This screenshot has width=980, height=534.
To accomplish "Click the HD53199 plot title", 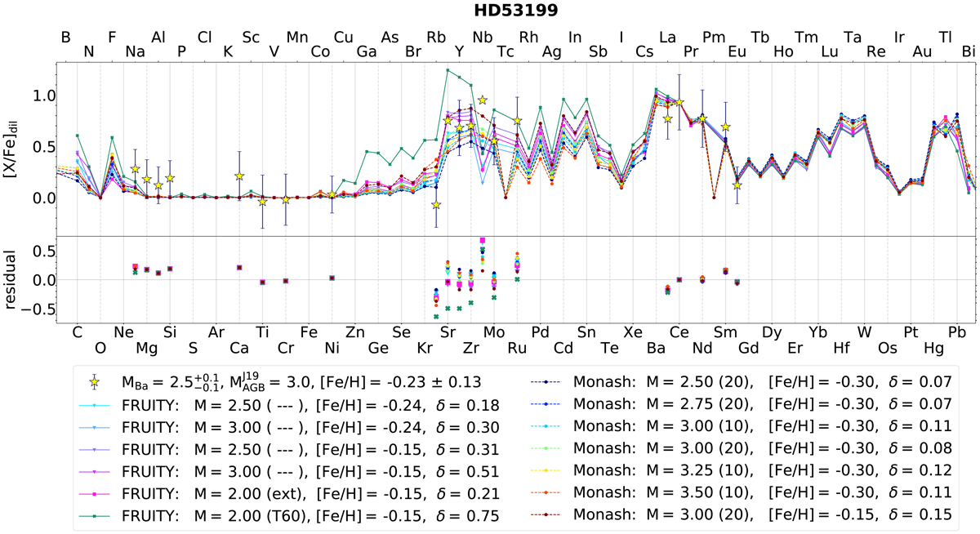I will click(490, 11).
